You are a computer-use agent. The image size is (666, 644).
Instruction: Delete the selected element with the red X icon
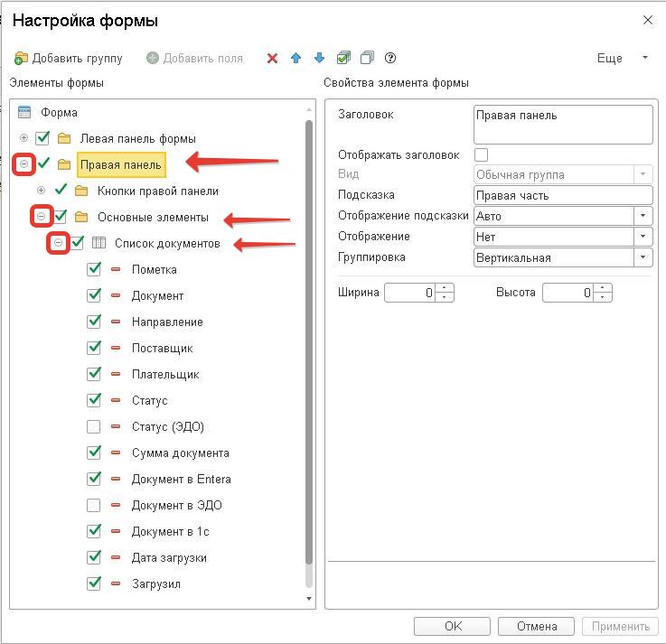pos(272,58)
